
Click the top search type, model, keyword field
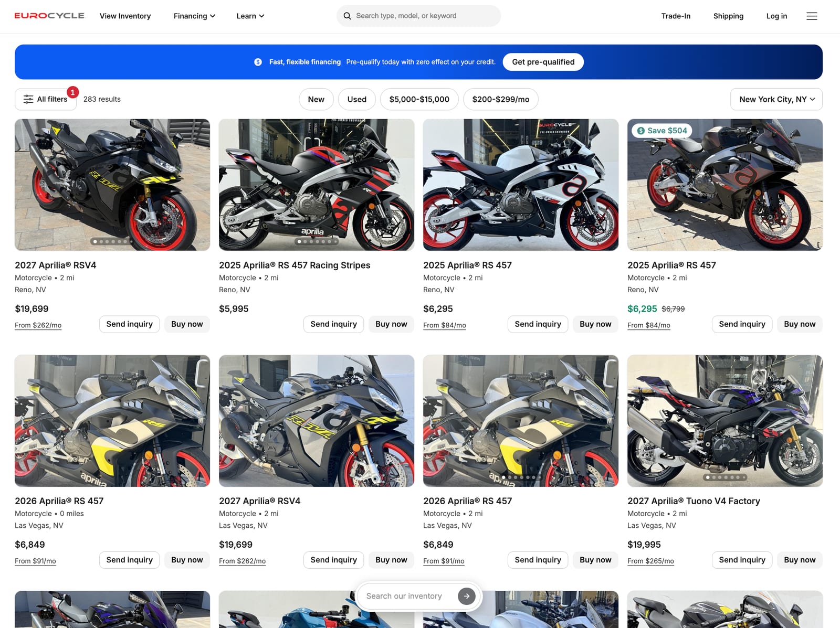(x=418, y=16)
